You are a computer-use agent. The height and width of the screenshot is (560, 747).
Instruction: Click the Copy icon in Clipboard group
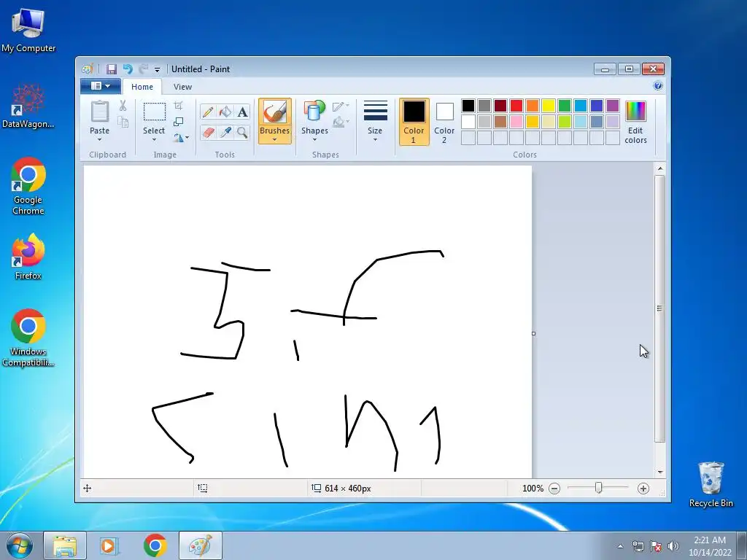point(123,122)
